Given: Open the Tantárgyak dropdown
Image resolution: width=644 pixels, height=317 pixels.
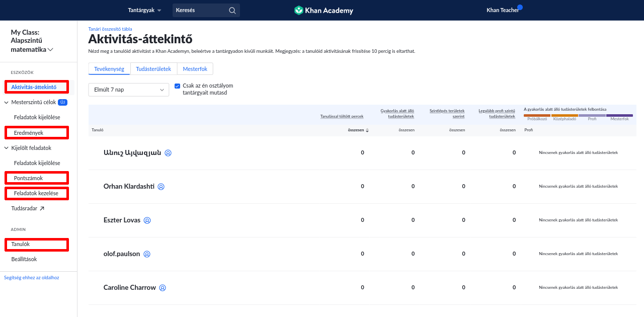Looking at the screenshot, I should 145,10.
